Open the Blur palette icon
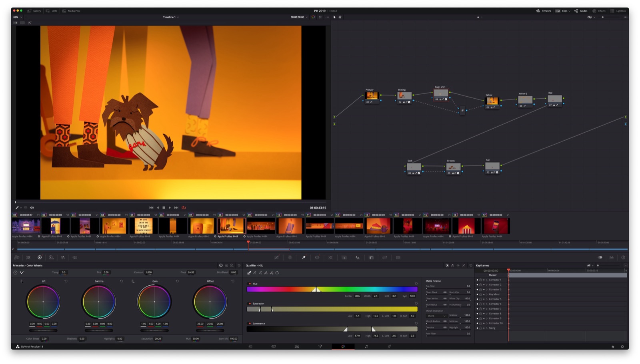The image size is (640, 364). [x=358, y=257]
